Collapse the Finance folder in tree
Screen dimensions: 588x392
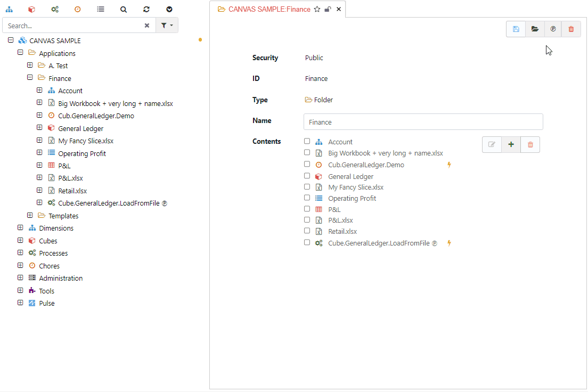click(x=30, y=78)
